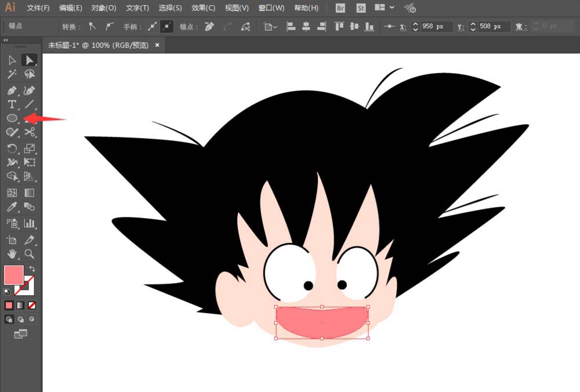The height and width of the screenshot is (392, 580).
Task: Set paint mode to Color
Action: coord(9,305)
